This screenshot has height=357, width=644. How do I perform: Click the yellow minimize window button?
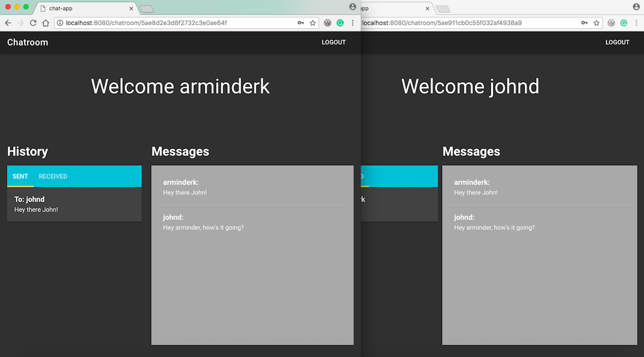(x=17, y=6)
